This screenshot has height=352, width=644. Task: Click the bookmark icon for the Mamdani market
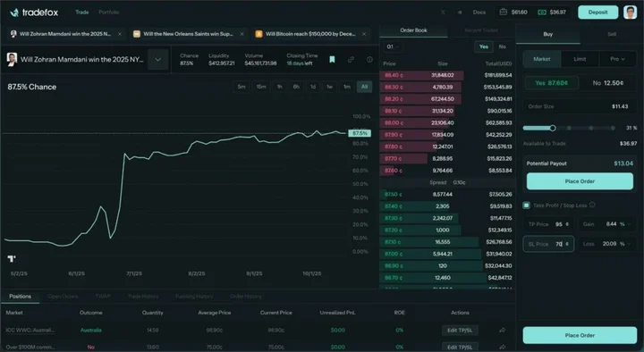coord(332,60)
